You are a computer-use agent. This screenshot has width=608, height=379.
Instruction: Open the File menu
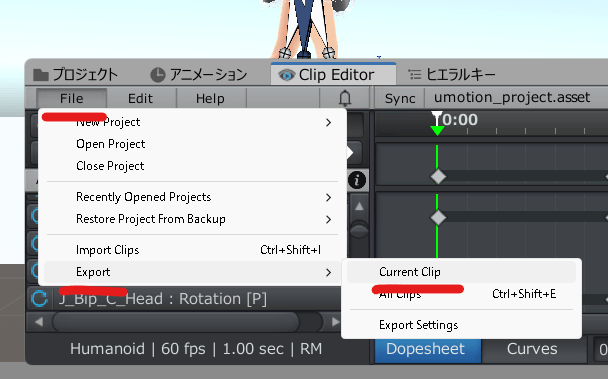tap(71, 98)
